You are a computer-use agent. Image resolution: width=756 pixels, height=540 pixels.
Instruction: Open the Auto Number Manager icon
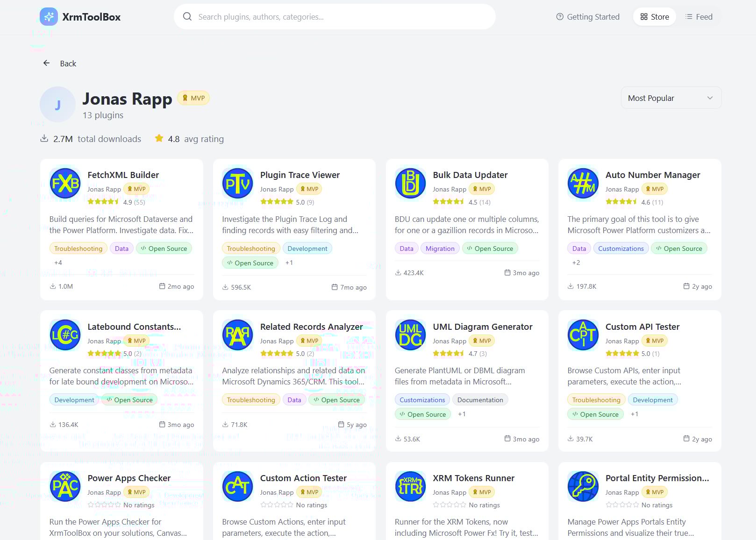pos(583,183)
